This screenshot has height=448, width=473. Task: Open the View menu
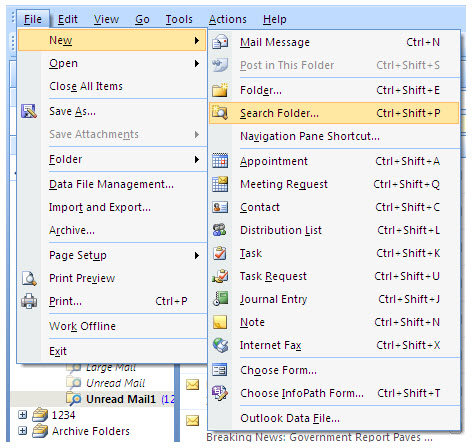pos(106,19)
